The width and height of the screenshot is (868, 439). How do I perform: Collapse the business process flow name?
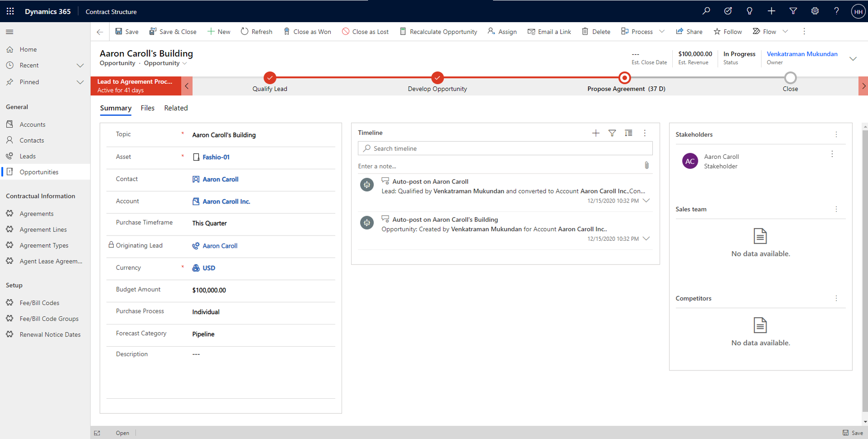(187, 86)
